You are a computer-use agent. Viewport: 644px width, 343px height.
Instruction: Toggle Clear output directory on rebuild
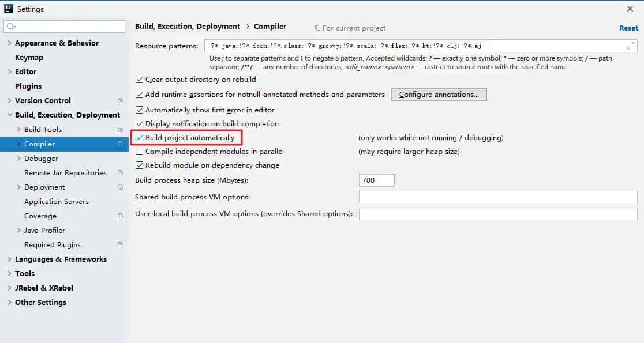[x=139, y=79]
